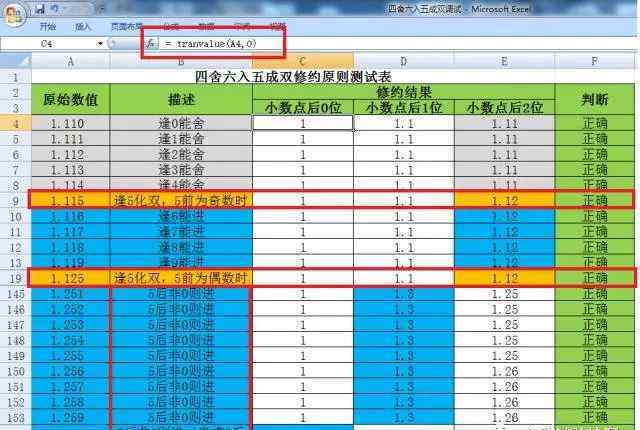Click the 原始数值 header cell
This screenshot has width=640, height=430.
pyautogui.click(x=70, y=99)
